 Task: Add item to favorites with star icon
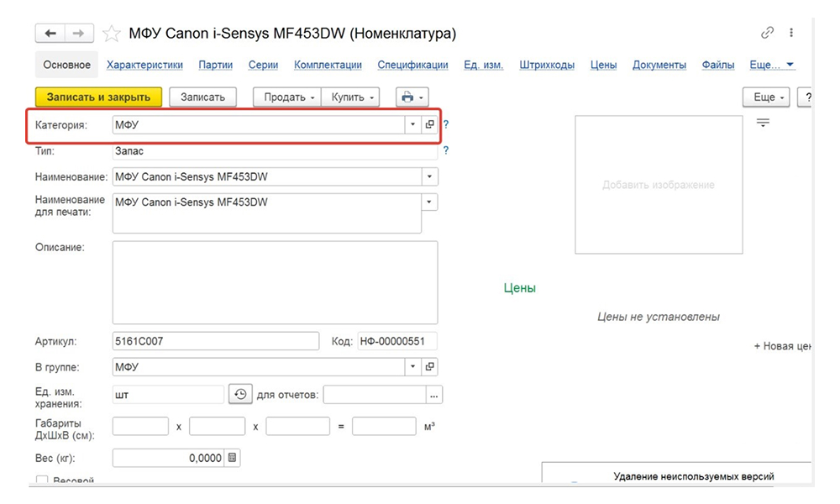click(111, 34)
